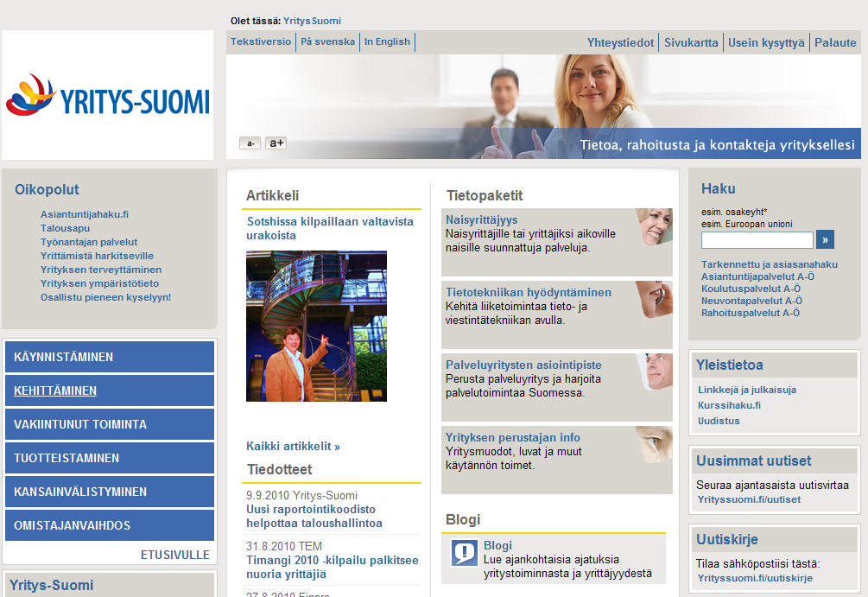Click the Blogi speech bubble icon
The height and width of the screenshot is (597, 868).
point(464,553)
